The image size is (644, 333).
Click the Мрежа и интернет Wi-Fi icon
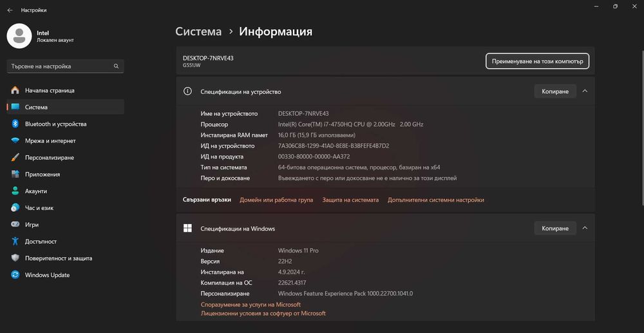[15, 141]
